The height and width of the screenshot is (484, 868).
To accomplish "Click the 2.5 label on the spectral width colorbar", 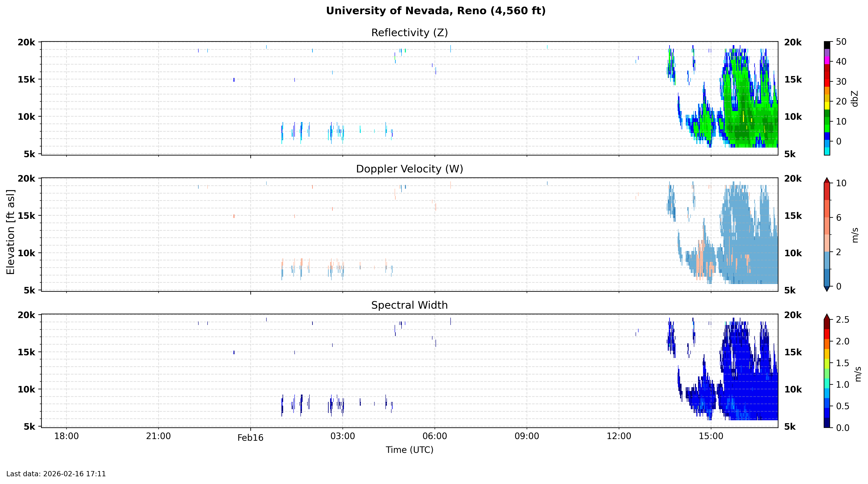I will click(842, 319).
